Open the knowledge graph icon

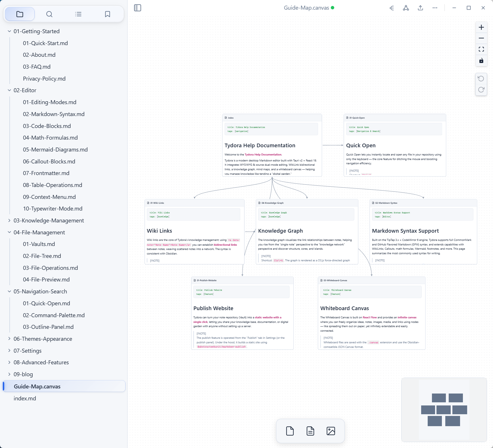[406, 8]
